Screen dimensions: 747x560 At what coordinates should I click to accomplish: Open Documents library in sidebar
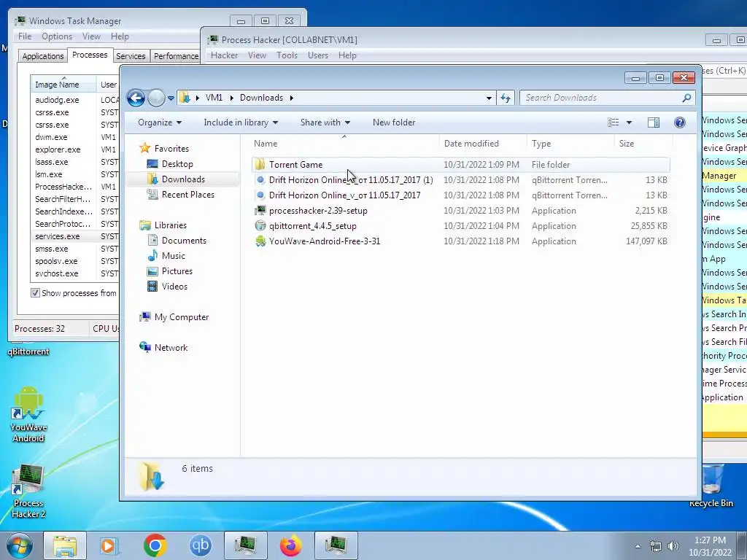coord(183,241)
